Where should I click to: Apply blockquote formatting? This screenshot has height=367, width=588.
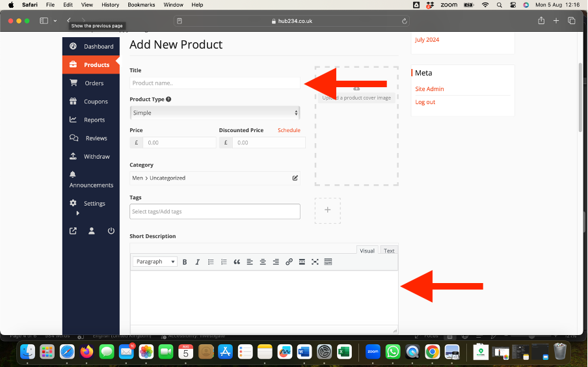(237, 262)
